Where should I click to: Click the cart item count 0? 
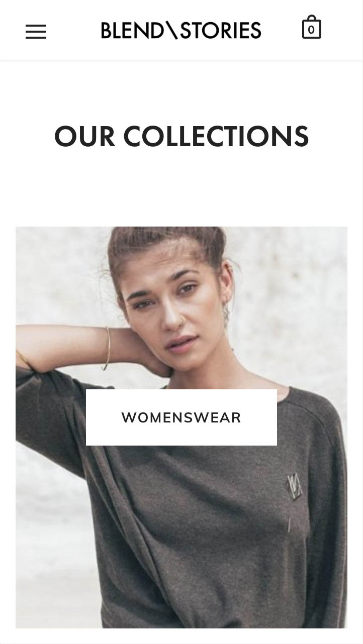click(311, 30)
